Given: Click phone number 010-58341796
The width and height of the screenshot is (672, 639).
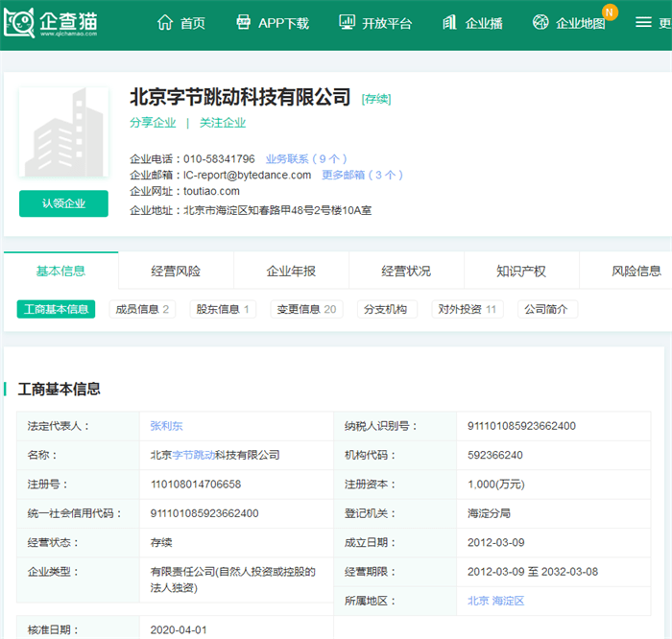Looking at the screenshot, I should click(219, 159).
